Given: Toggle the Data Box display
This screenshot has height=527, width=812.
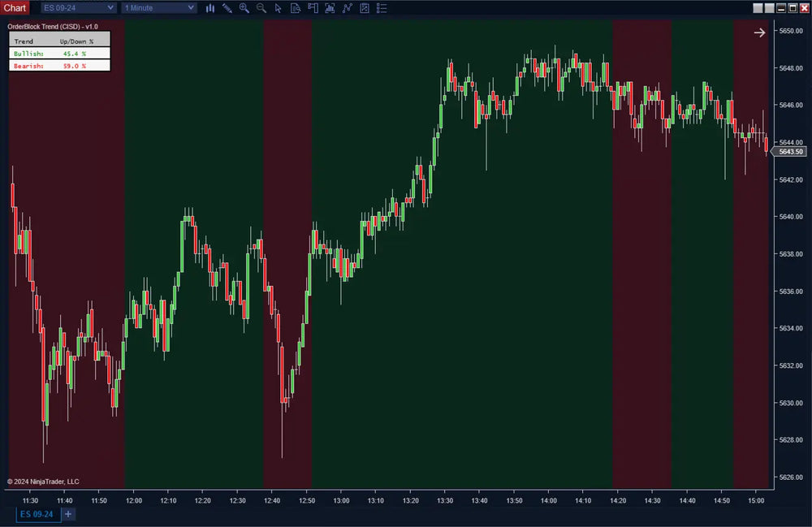Looking at the screenshot, I should (x=296, y=8).
